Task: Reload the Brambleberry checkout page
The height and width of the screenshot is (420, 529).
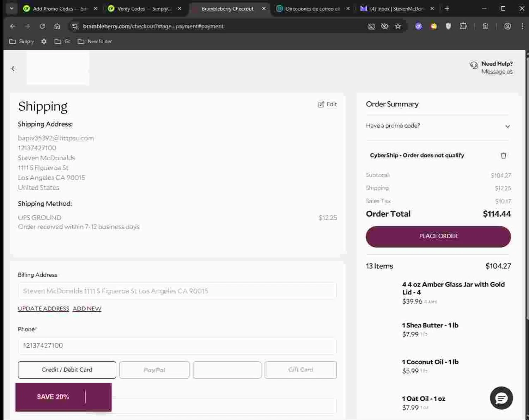Action: coord(42,26)
